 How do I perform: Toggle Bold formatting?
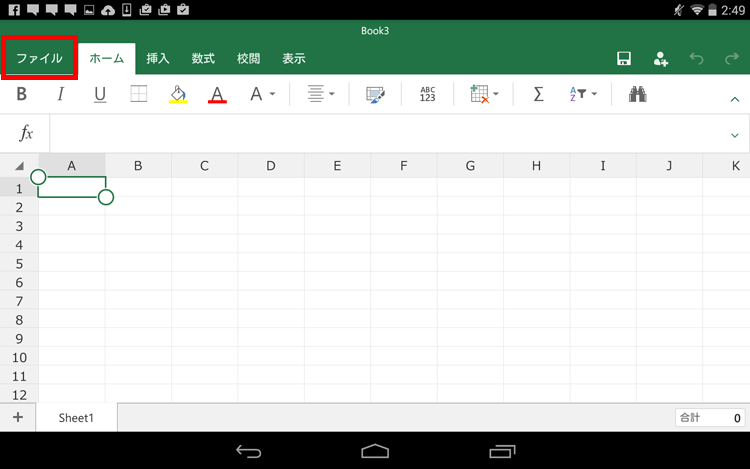tap(22, 94)
